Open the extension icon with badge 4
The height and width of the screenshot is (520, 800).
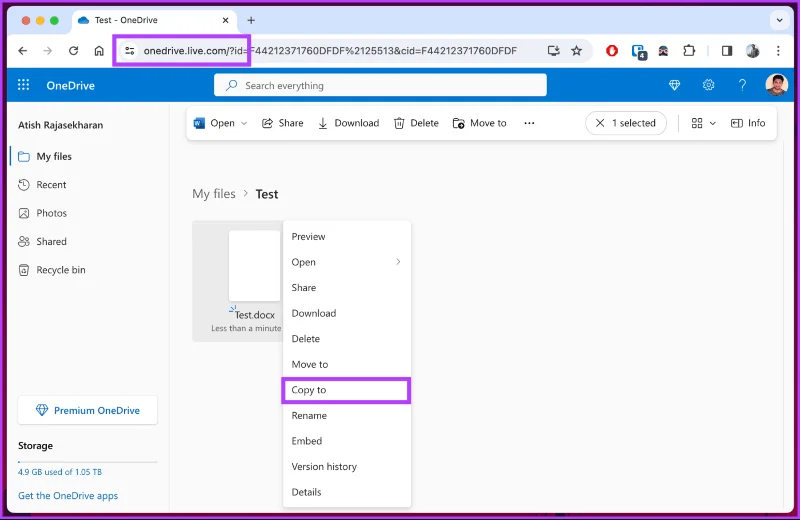639,52
